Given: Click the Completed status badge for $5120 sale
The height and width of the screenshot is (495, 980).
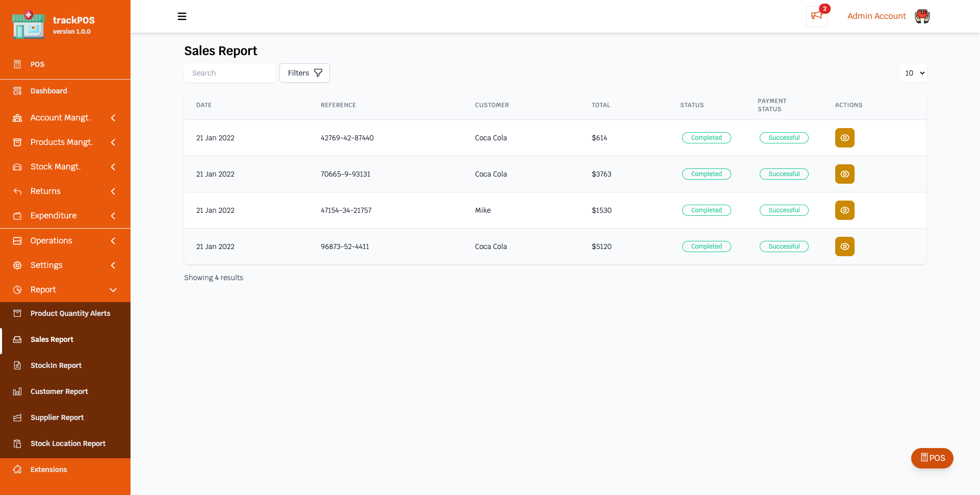Looking at the screenshot, I should tap(706, 246).
